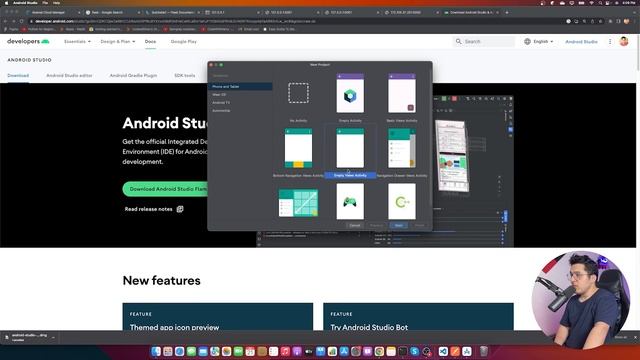Expand the Design & Plan dropdown
The image size is (640, 360).
tap(118, 42)
